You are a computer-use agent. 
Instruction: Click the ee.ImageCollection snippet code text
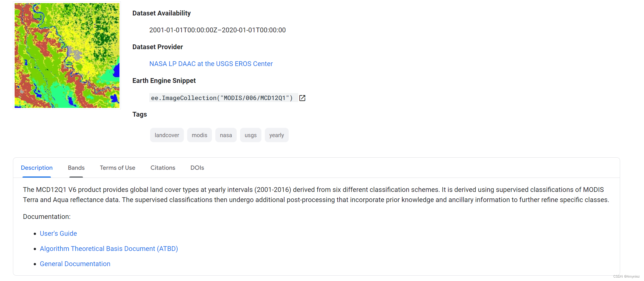[222, 98]
